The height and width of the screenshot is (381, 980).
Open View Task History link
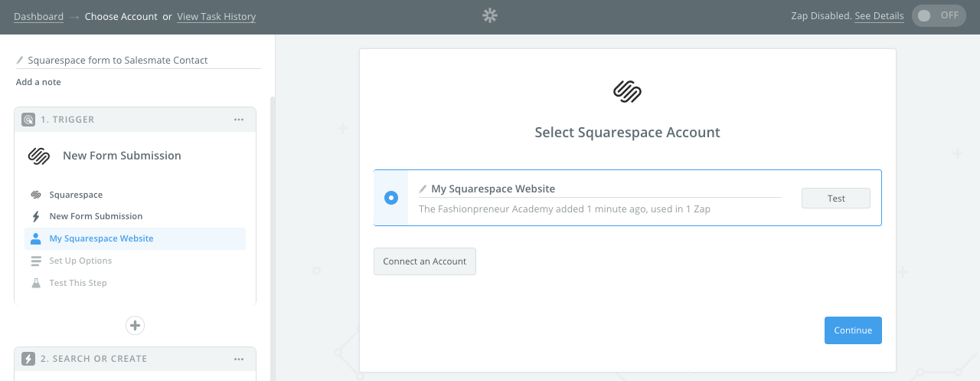pyautogui.click(x=216, y=16)
